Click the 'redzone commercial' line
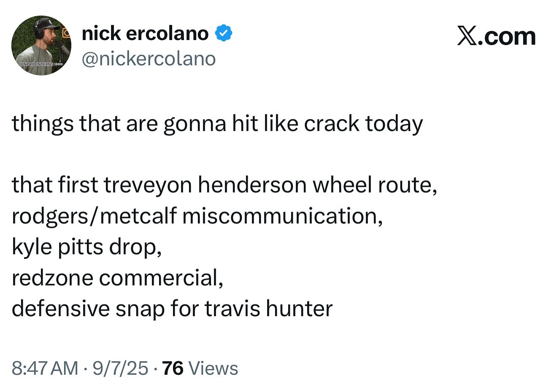Viewport: 557px width, 392px height. tap(117, 277)
